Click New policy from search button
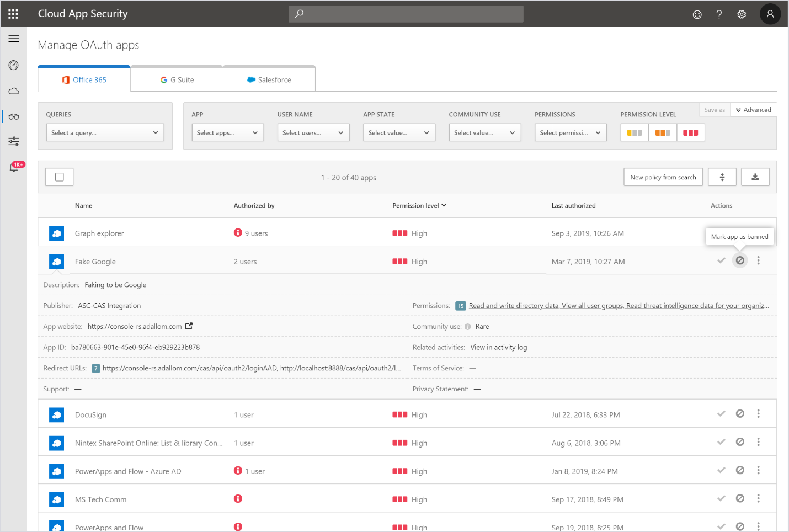789x532 pixels. coord(663,177)
